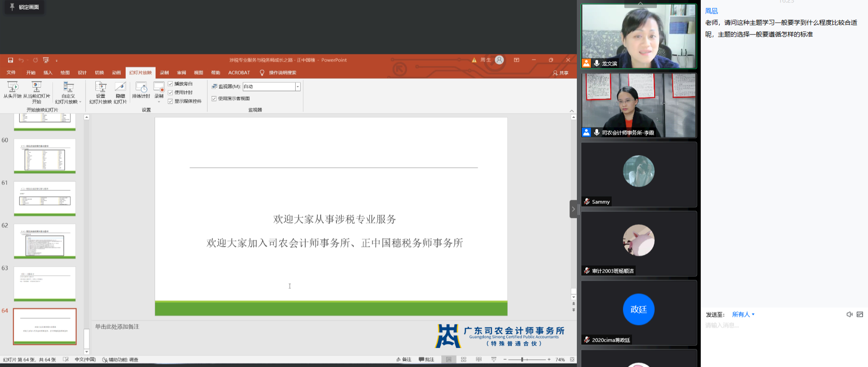868x367 pixels.
Task: Open the 视图 ribbon tab
Action: (x=198, y=73)
